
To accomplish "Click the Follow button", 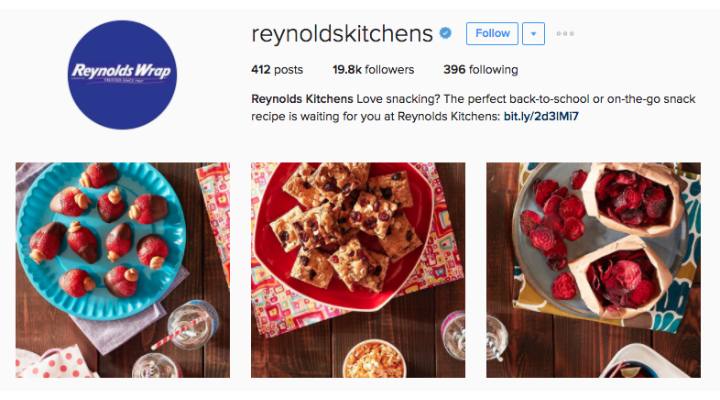I will tap(492, 34).
